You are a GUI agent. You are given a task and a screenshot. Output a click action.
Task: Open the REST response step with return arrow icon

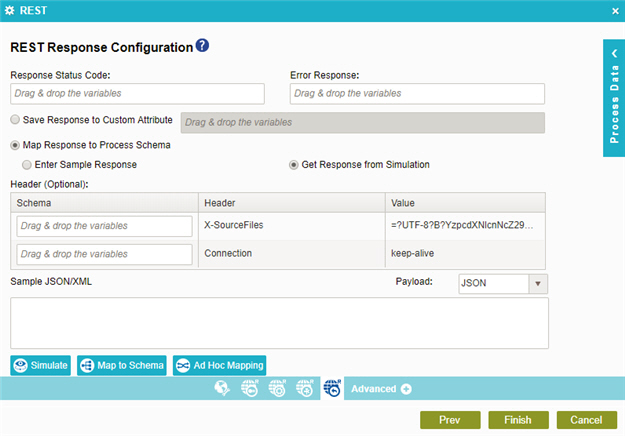332,388
